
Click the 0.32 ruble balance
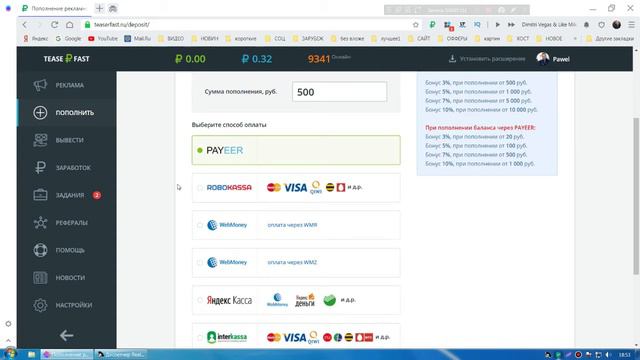[257, 59]
